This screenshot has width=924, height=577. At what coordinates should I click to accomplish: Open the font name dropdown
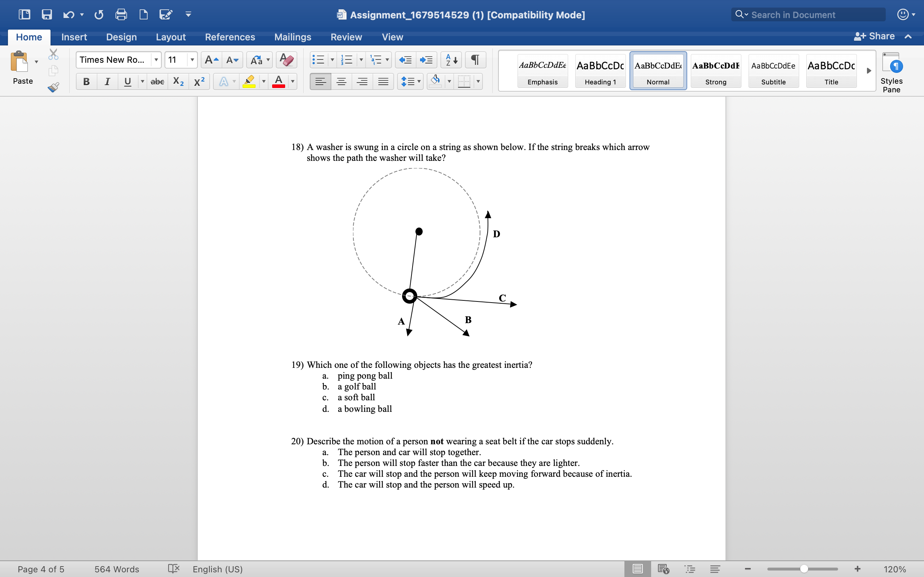(156, 60)
